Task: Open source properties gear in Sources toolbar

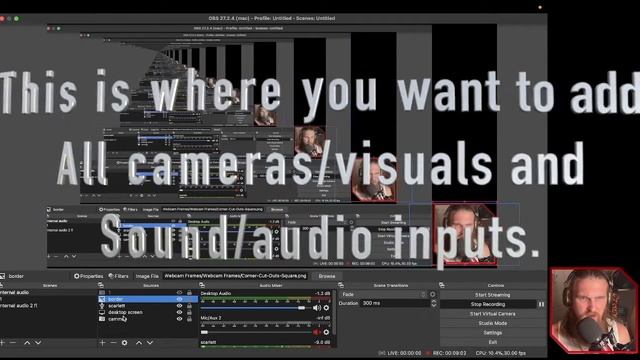Action: (124, 343)
